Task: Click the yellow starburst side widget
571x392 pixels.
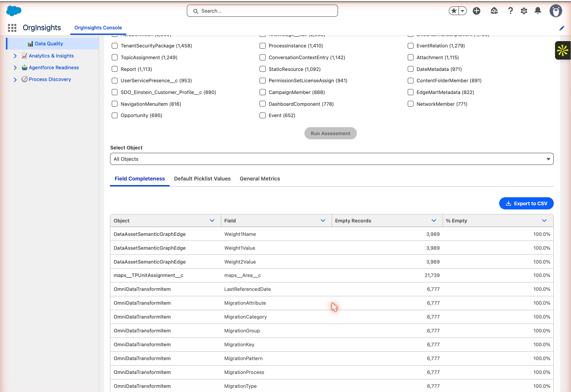Action: pos(563,50)
